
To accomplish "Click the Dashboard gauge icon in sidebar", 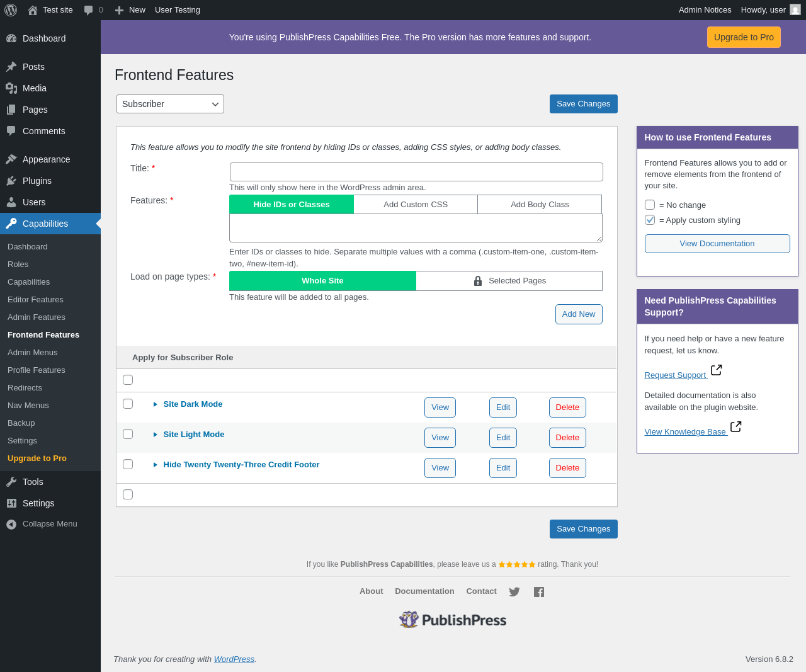I will [11, 38].
